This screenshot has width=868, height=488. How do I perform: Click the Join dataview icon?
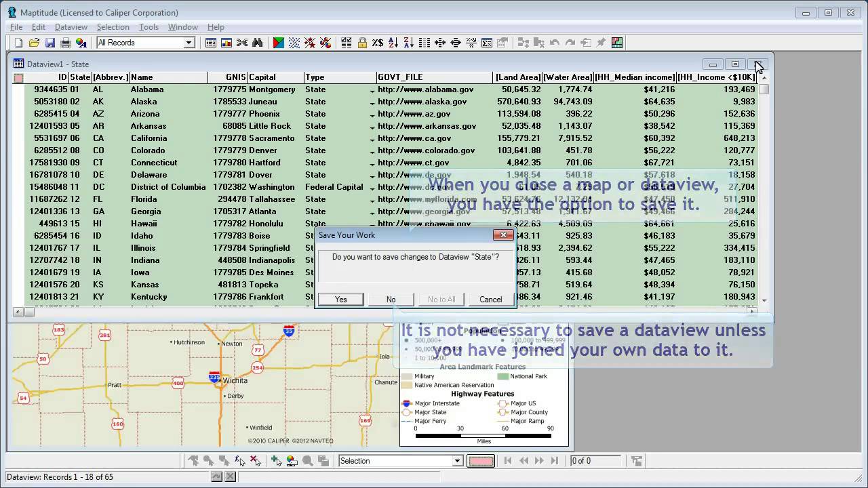coord(242,43)
